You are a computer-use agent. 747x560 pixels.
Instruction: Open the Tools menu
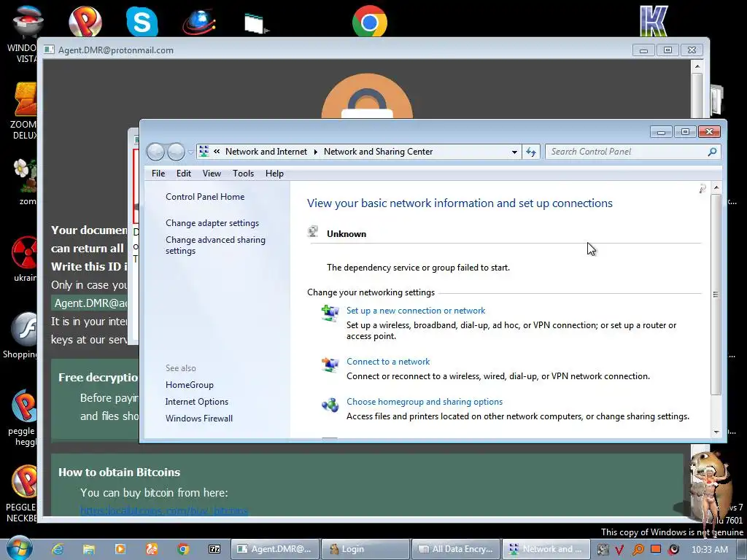pyautogui.click(x=243, y=174)
